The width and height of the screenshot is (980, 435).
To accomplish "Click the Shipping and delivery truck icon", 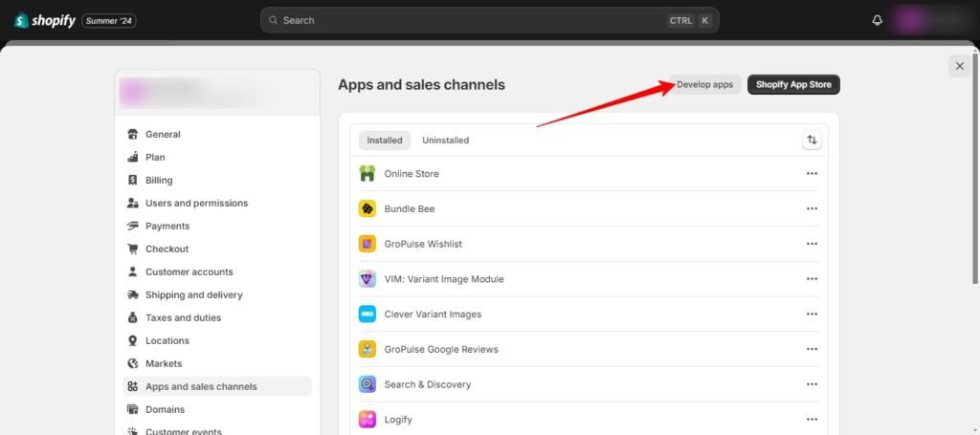I will [x=132, y=294].
